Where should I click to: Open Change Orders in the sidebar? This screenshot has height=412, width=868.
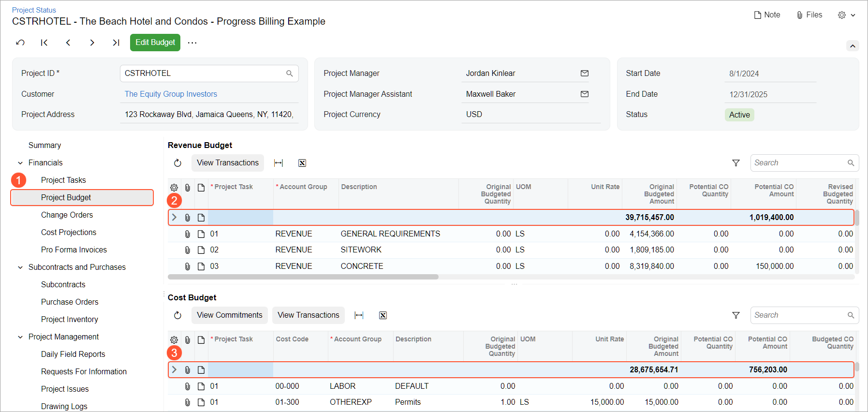click(67, 215)
